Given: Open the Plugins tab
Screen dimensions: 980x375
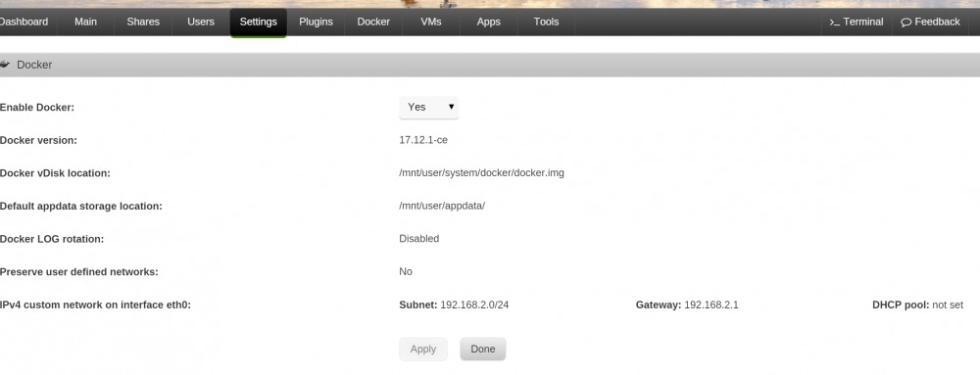Looking at the screenshot, I should [316, 22].
